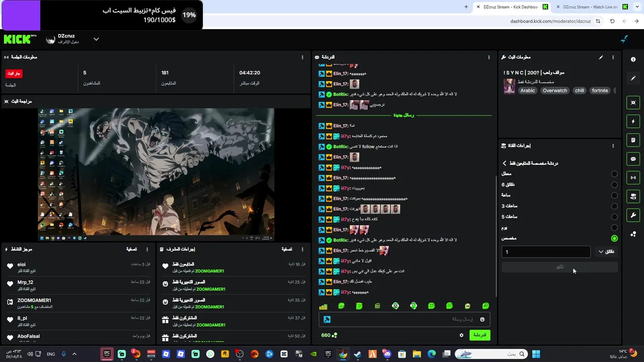Click the screen capture icon in right sidebar
The width and height of the screenshot is (644, 362).
click(633, 103)
